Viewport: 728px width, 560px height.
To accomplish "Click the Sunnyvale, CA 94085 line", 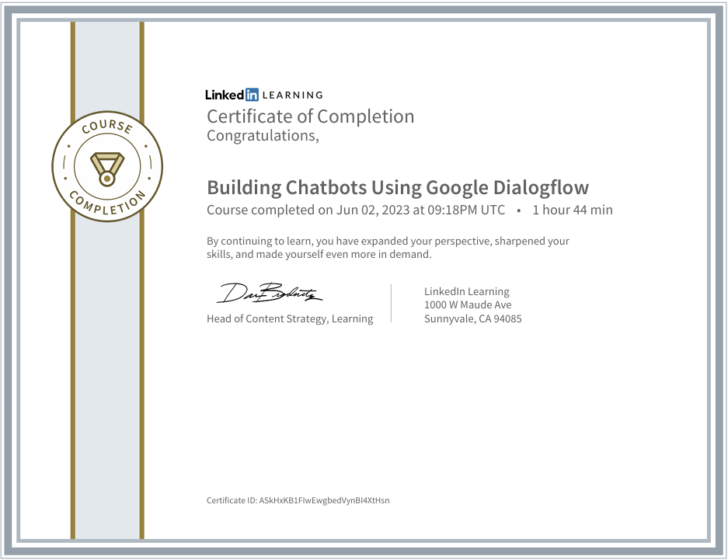I will point(472,318).
